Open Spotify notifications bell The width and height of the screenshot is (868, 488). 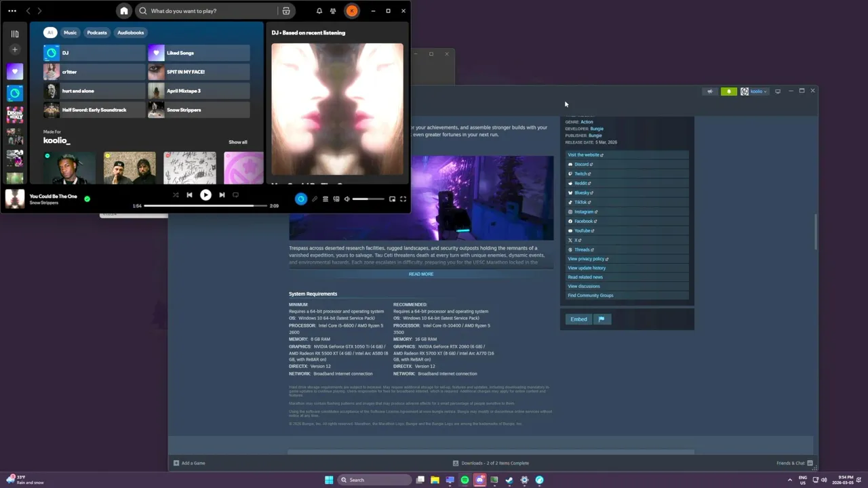(319, 11)
